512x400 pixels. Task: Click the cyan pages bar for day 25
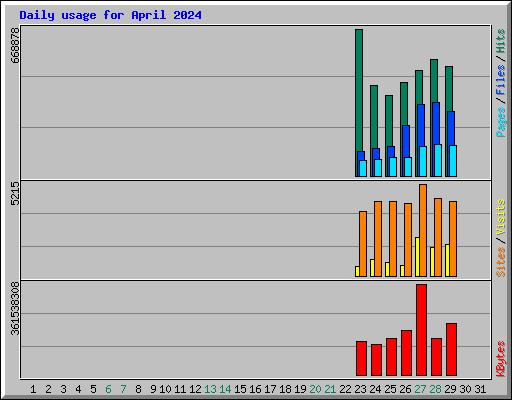click(393, 167)
